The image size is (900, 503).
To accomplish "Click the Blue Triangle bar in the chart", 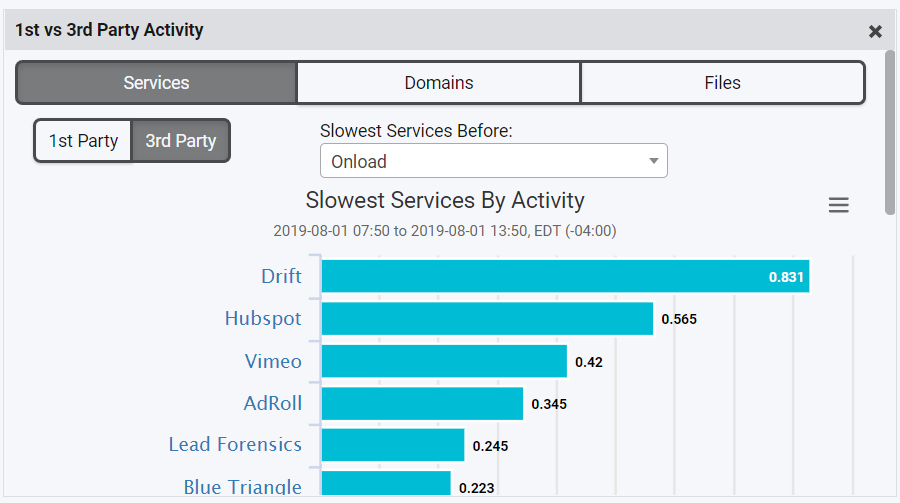I will (386, 483).
